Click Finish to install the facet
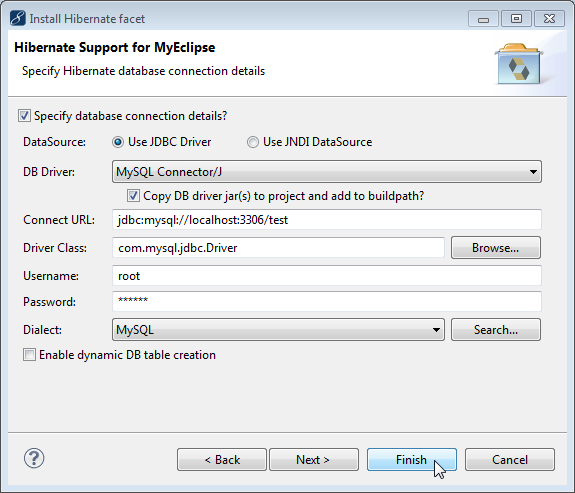 412,459
